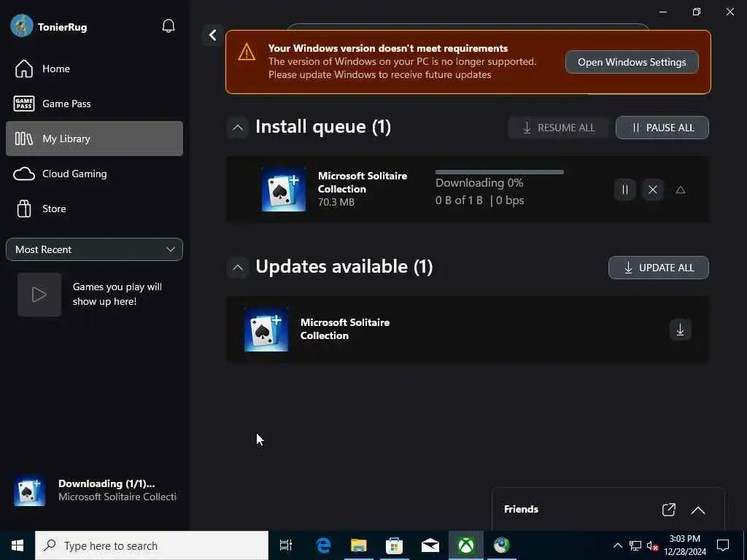747x560 pixels.
Task: Expand the Friends panel chevron
Action: pyautogui.click(x=697, y=510)
